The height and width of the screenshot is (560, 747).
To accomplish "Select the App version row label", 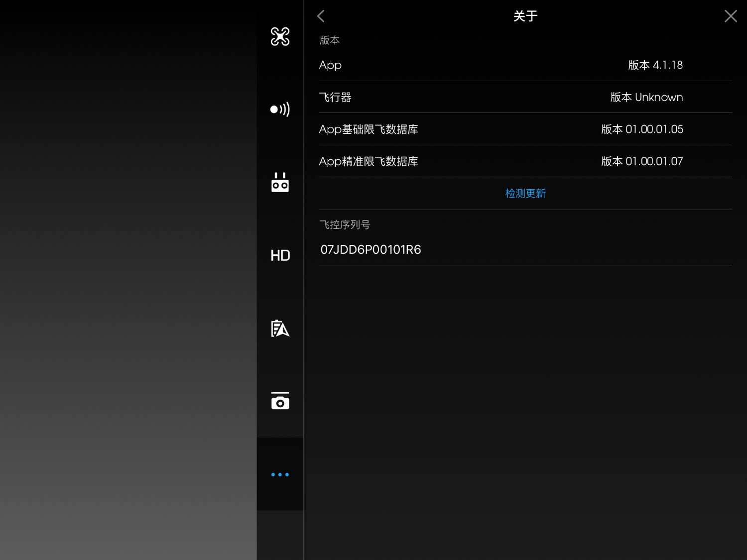I will (330, 65).
